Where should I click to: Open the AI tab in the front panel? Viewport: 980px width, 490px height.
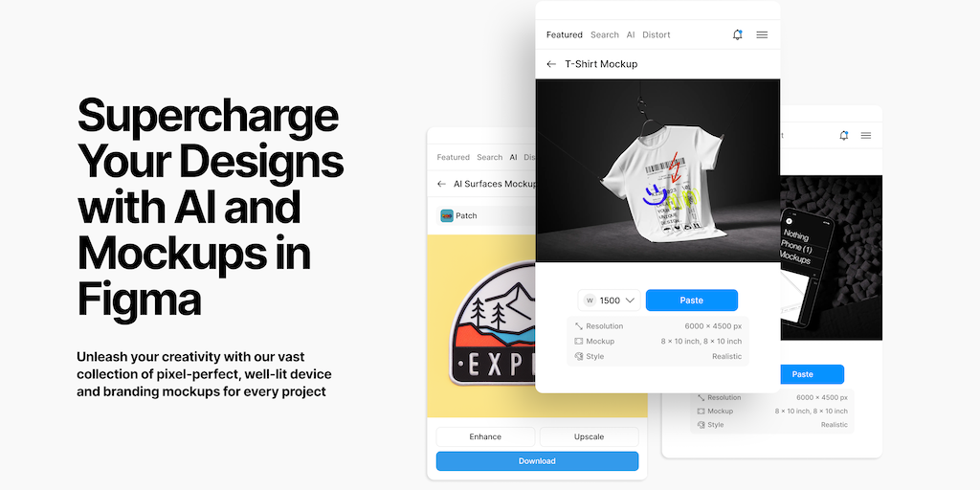tap(631, 35)
